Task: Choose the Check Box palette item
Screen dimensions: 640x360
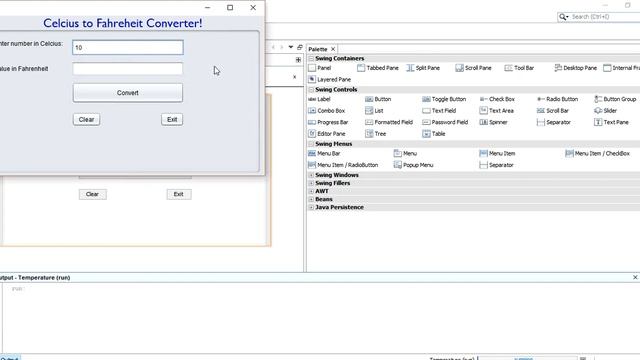Action: click(497, 99)
